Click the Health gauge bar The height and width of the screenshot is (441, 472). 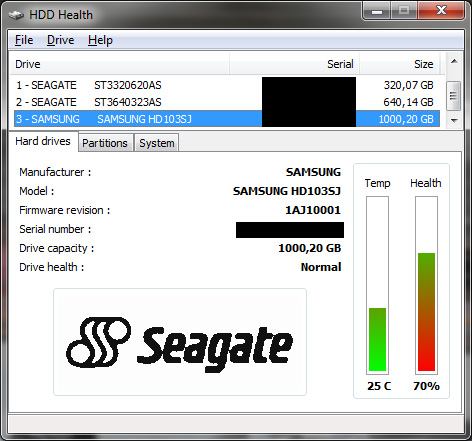point(426,284)
